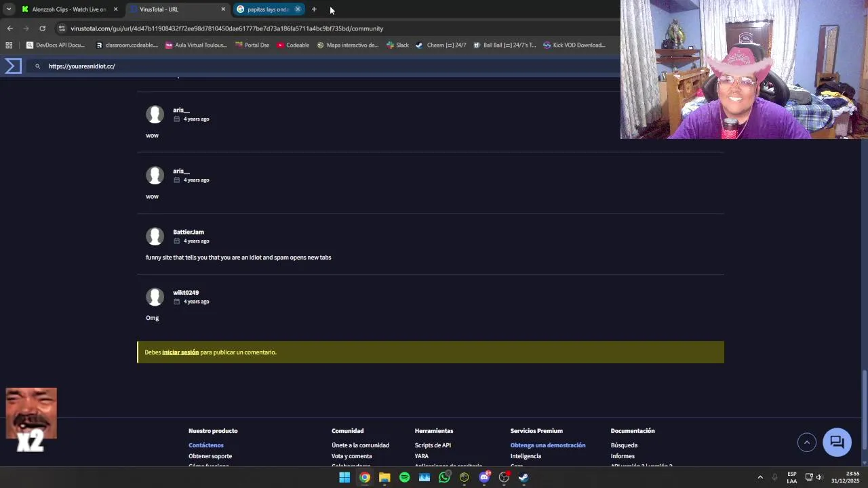Close the papitas lays tab
The width and height of the screenshot is (868, 488).
point(298,9)
